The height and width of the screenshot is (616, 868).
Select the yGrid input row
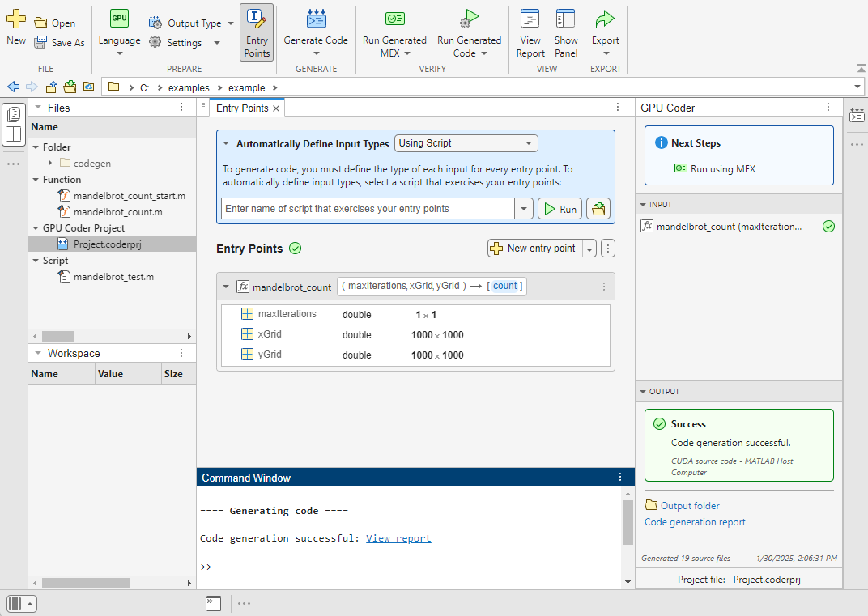click(415, 355)
